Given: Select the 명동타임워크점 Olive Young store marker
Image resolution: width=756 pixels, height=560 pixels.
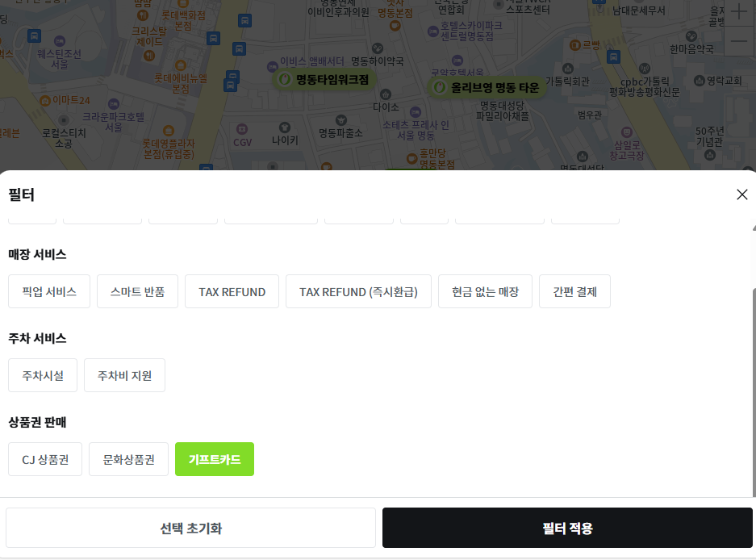Looking at the screenshot, I should [323, 81].
